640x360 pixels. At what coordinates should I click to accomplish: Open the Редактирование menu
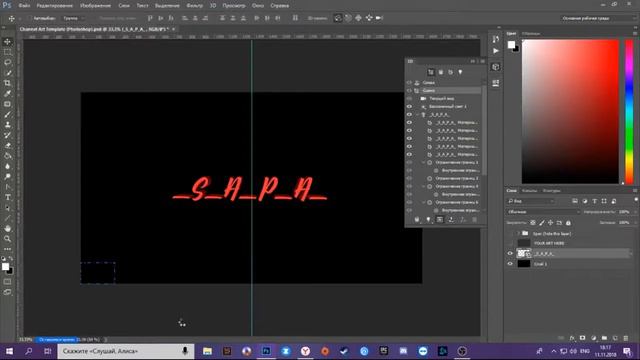coord(54,6)
